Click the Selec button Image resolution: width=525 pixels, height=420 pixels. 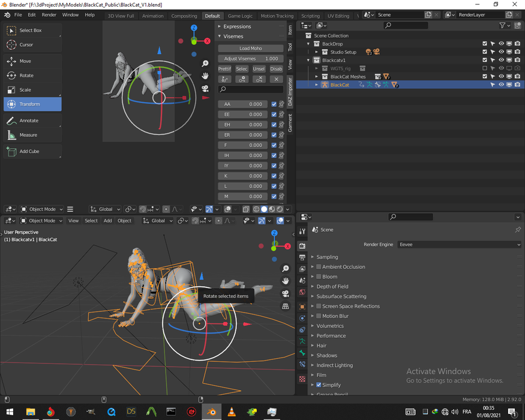(241, 69)
